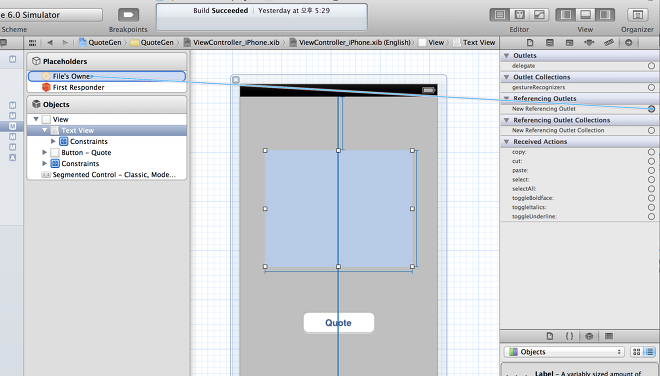This screenshot has height=376, width=660.
Task: Click the copy: action connection circle
Action: click(651, 152)
